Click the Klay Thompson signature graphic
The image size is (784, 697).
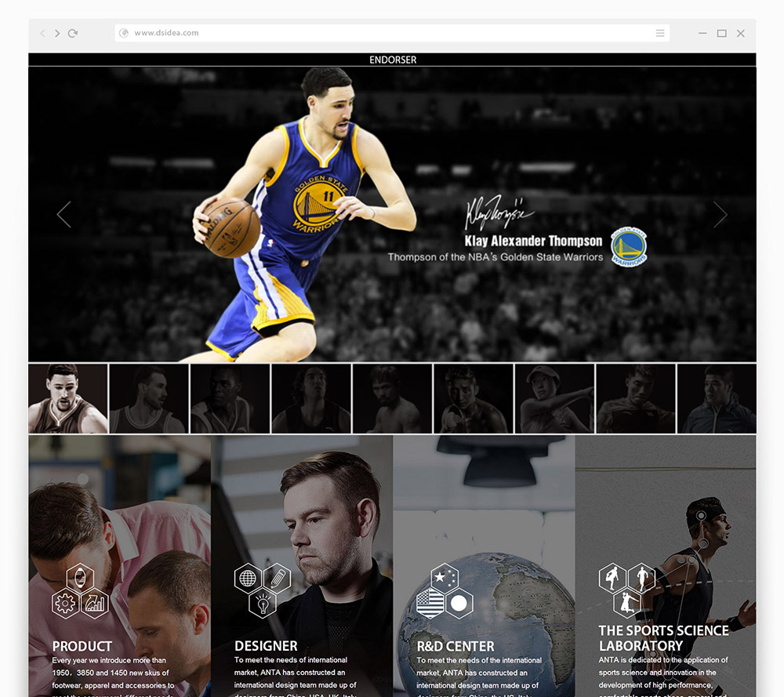[499, 212]
